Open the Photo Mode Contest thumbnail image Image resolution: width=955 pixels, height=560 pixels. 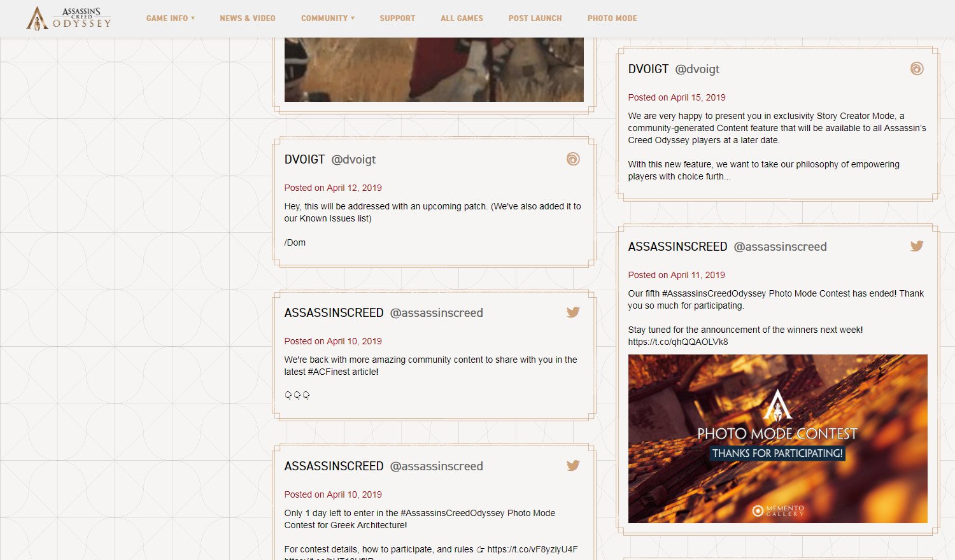(x=777, y=438)
